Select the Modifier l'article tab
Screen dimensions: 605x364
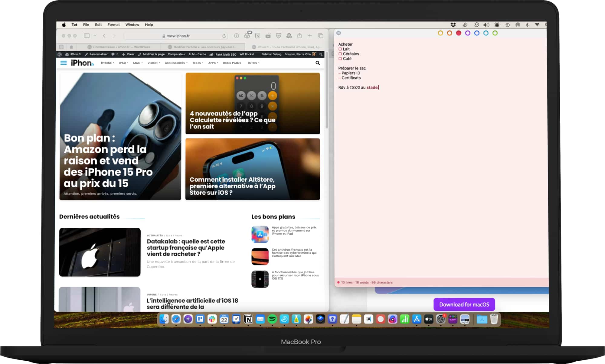[x=202, y=47]
